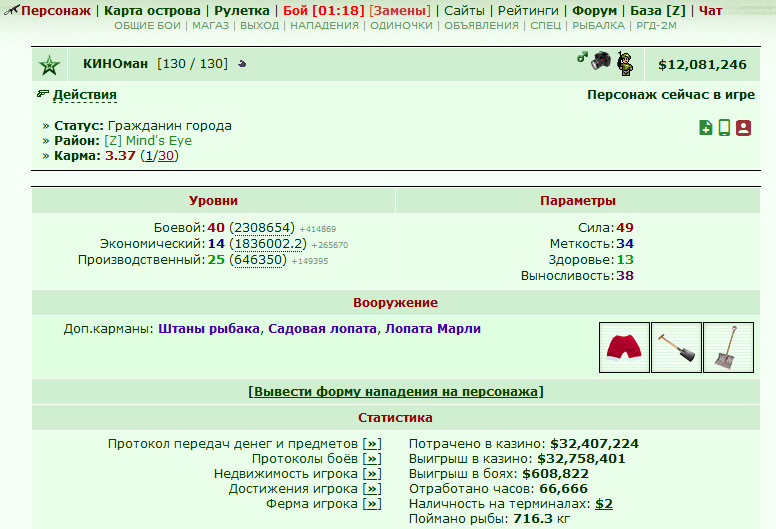The width and height of the screenshot is (776, 529).
Task: Open ОДИНОЧКИ submenu link
Action: pyautogui.click(x=401, y=26)
